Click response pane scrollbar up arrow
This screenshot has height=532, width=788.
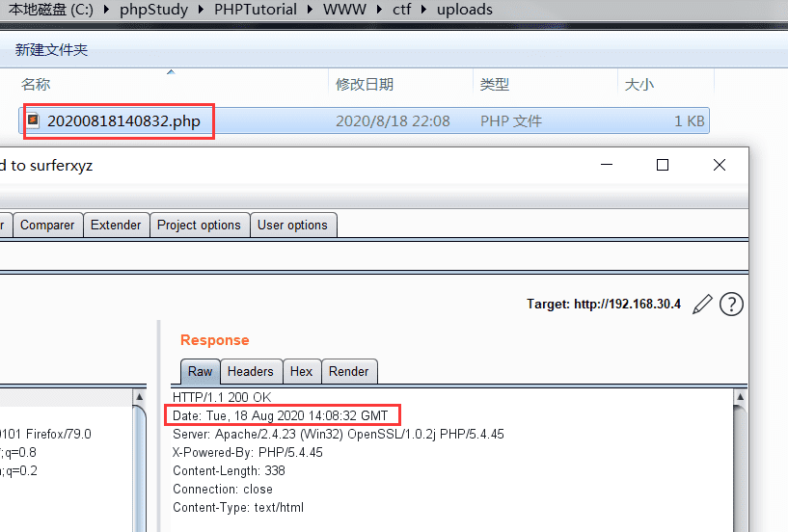(x=740, y=397)
